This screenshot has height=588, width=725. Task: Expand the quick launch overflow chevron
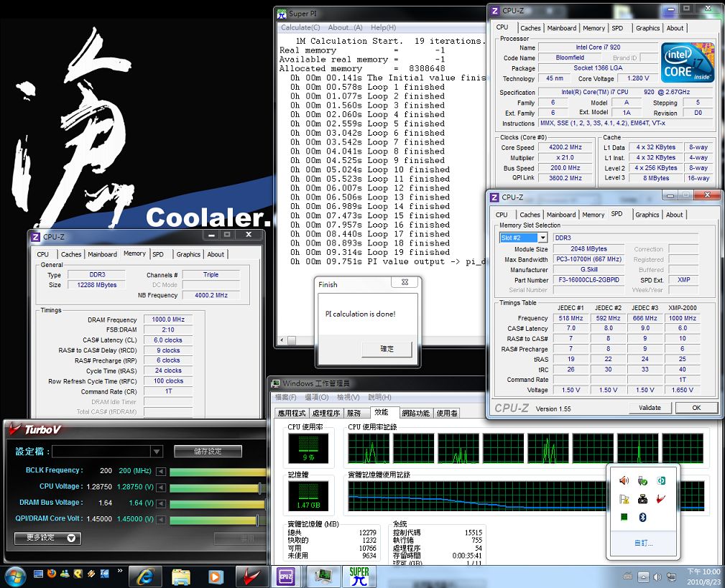pyautogui.click(x=120, y=571)
